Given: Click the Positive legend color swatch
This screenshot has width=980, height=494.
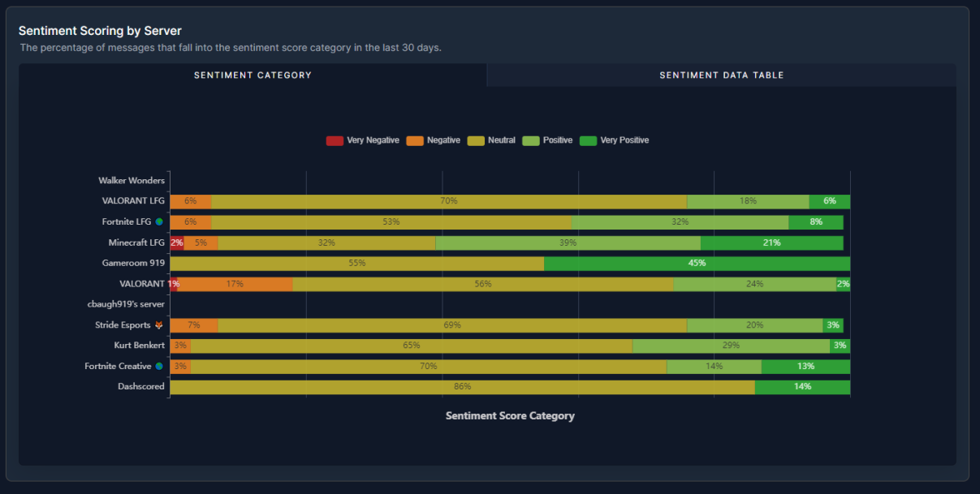Looking at the screenshot, I should click(531, 140).
